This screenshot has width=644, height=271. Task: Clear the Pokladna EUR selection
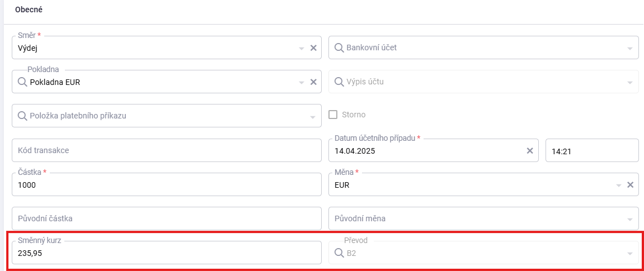(313, 82)
